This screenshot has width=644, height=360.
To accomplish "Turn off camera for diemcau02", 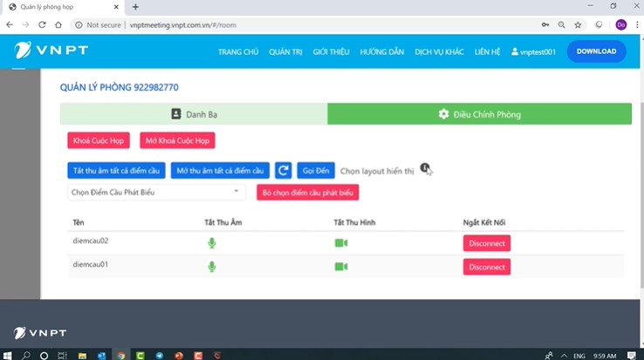I will tap(340, 243).
